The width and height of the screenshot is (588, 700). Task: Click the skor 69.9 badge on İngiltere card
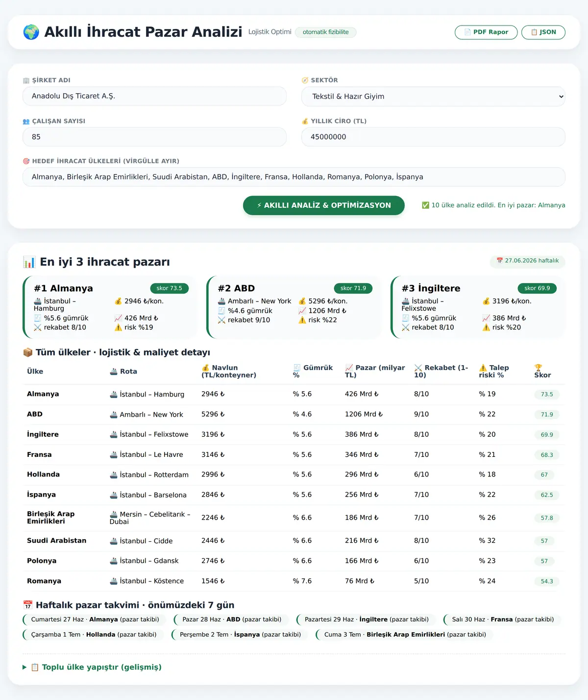click(537, 288)
